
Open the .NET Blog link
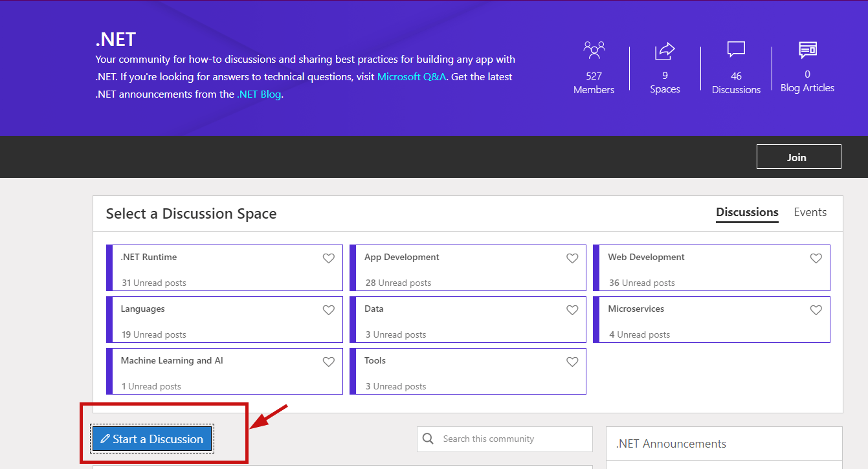[x=259, y=94]
